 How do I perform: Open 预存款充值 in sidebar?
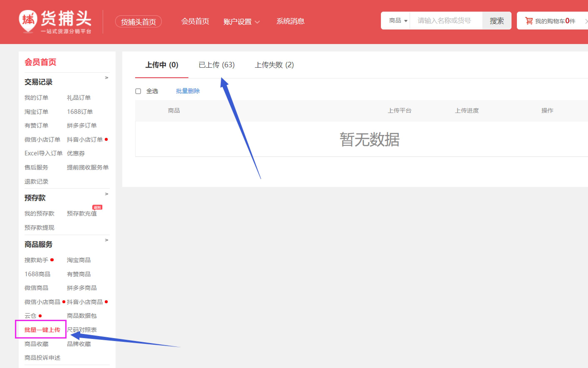tap(82, 213)
